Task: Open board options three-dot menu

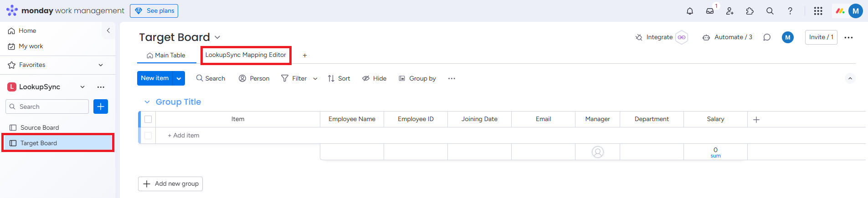Action: coord(848,37)
